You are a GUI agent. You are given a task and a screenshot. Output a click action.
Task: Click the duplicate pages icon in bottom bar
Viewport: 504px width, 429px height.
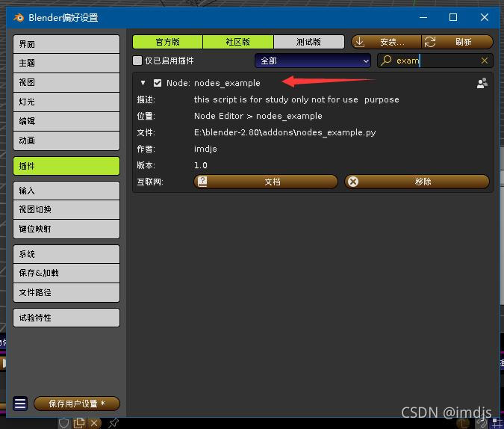click(x=79, y=423)
